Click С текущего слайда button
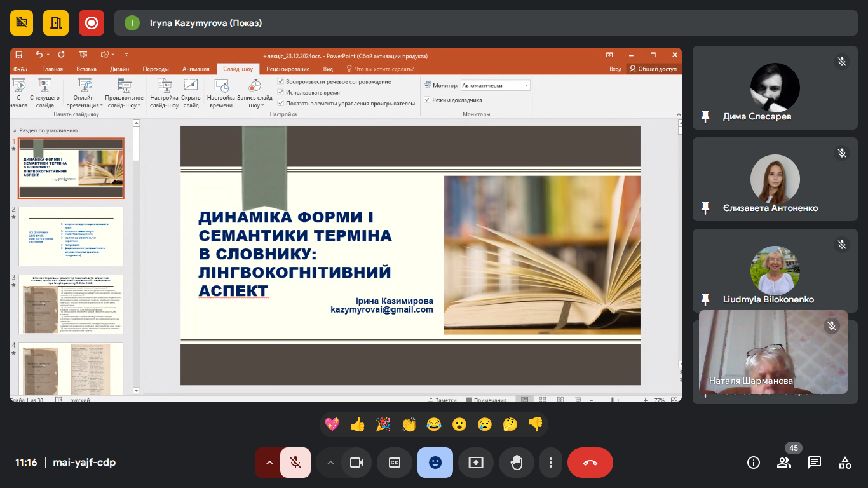Image resolution: width=868 pixels, height=488 pixels. pos(45,93)
